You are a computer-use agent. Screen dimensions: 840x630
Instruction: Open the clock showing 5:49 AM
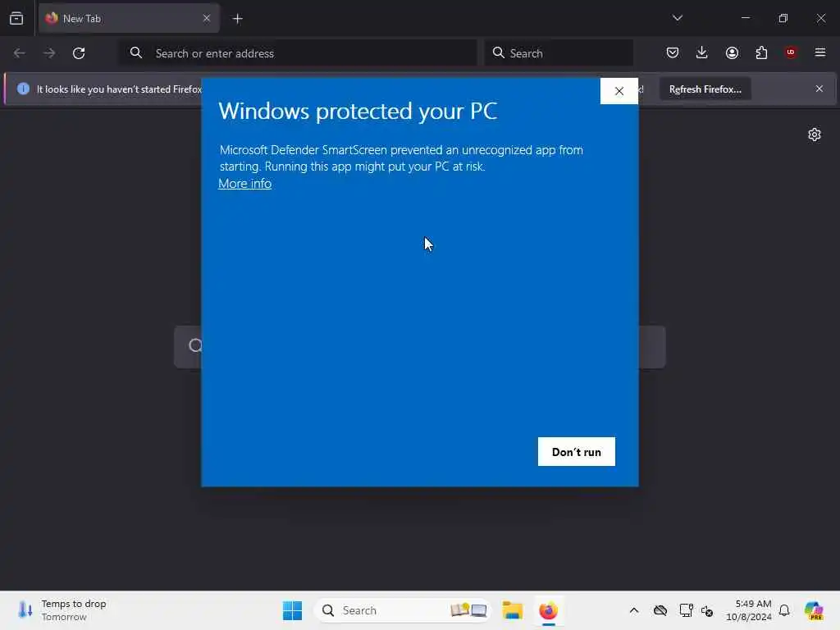pyautogui.click(x=748, y=610)
